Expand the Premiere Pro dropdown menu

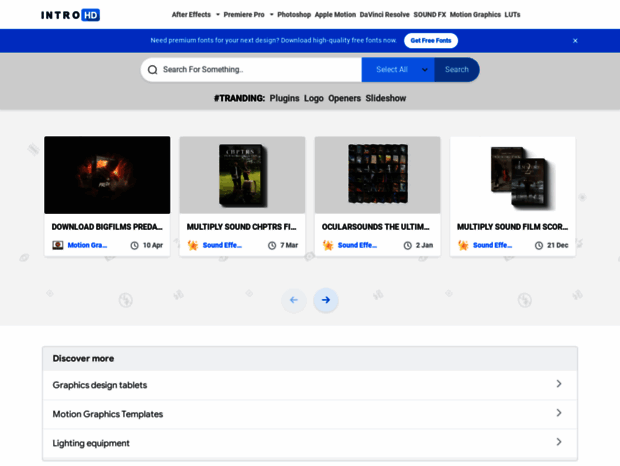pos(271,15)
